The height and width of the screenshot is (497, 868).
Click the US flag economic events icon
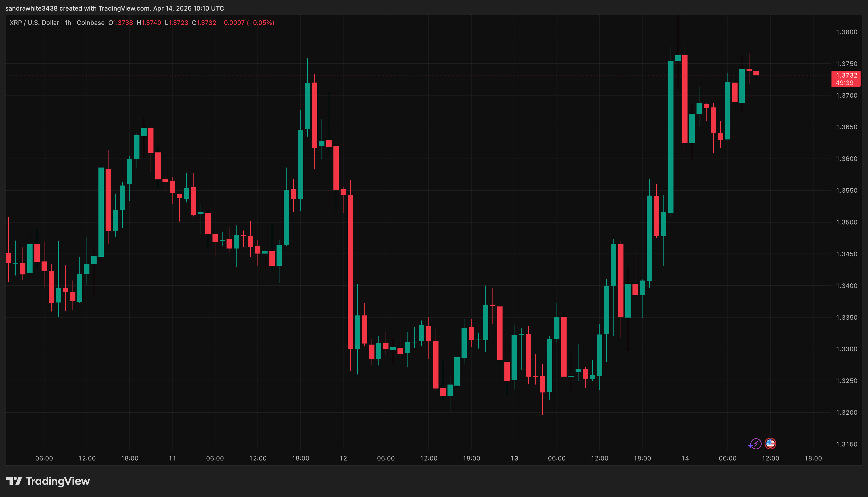point(771,444)
